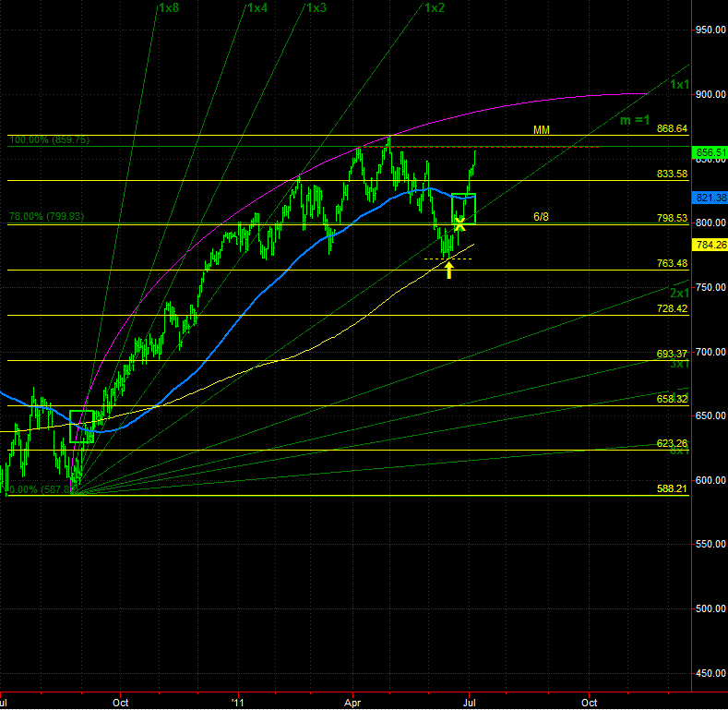The width and height of the screenshot is (728, 710).
Task: Click the green 856.51 current price tag
Action: point(708,152)
